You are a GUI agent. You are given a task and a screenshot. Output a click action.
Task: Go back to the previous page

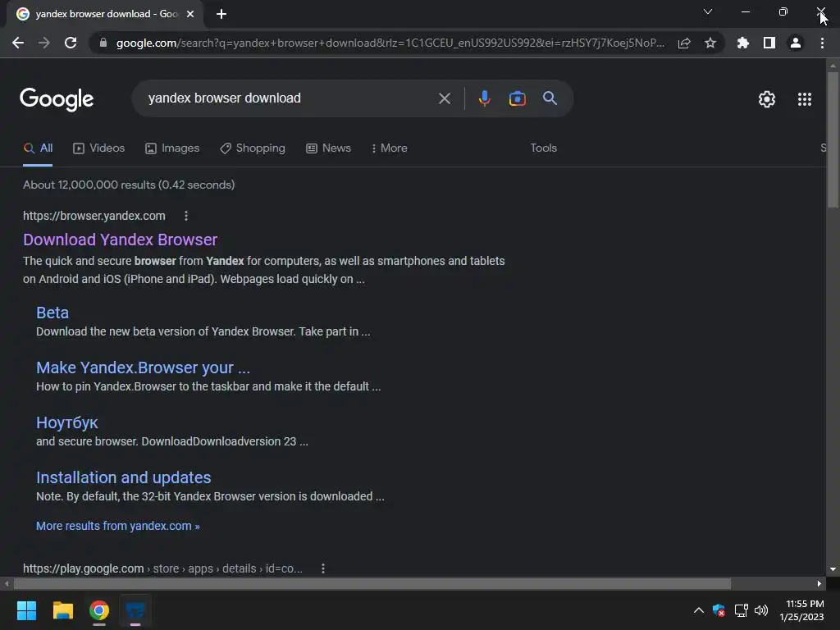[x=18, y=43]
